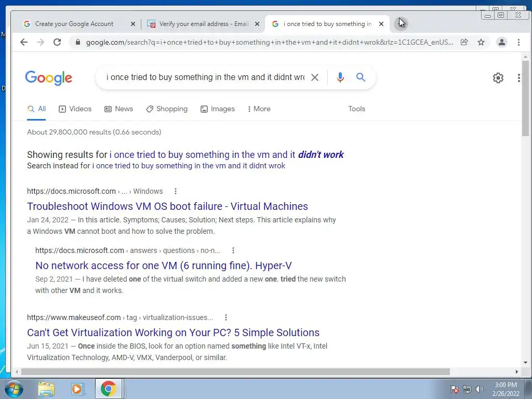
Task: Switch to Videos results
Action: [x=75, y=109]
